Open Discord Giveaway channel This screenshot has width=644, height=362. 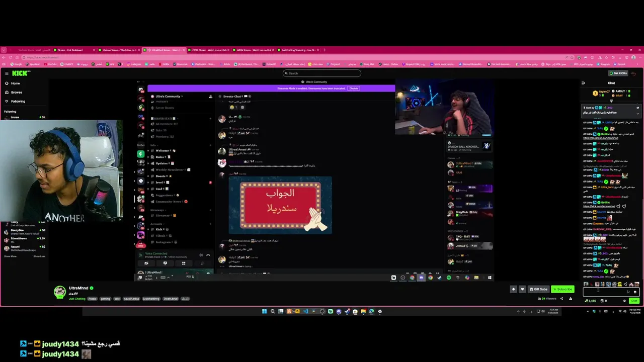click(164, 216)
